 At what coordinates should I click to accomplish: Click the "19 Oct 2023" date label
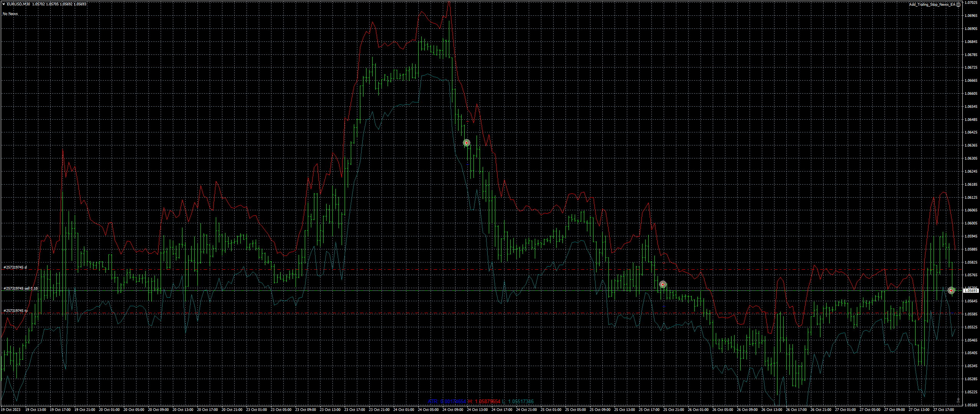(11, 410)
